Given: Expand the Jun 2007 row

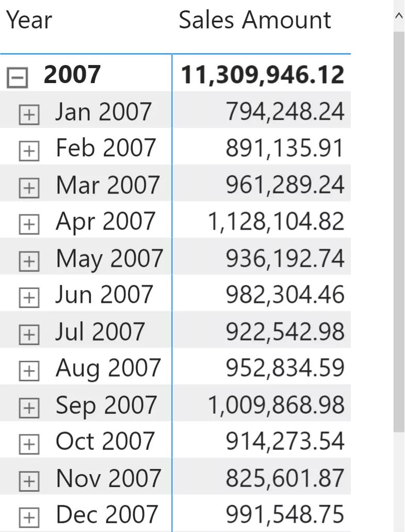Looking at the screenshot, I should (x=29, y=298).
